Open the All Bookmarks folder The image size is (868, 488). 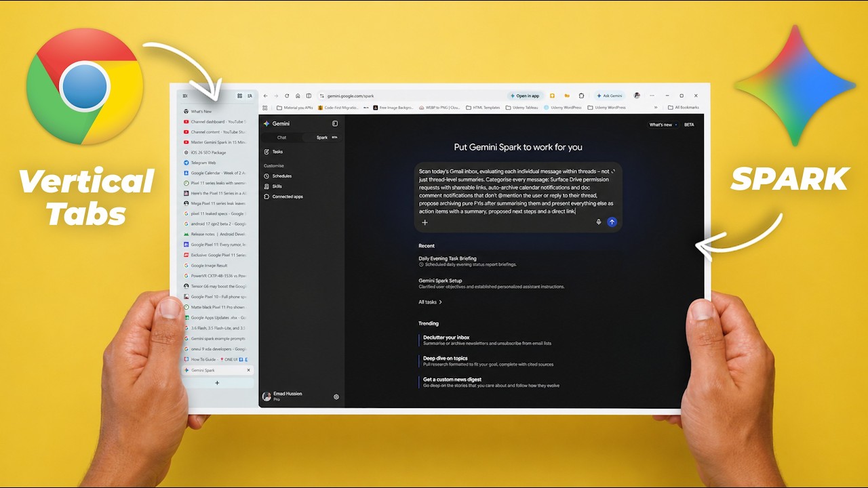point(684,107)
